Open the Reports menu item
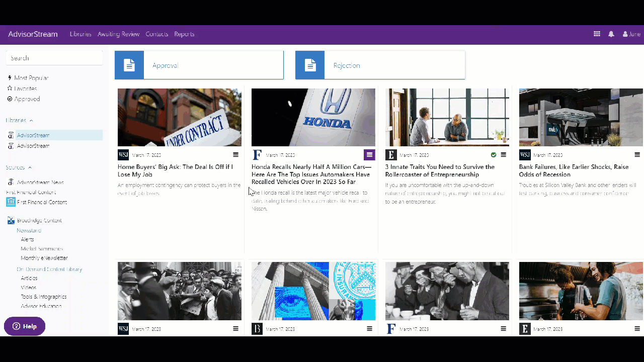The height and width of the screenshot is (362, 644). [184, 34]
